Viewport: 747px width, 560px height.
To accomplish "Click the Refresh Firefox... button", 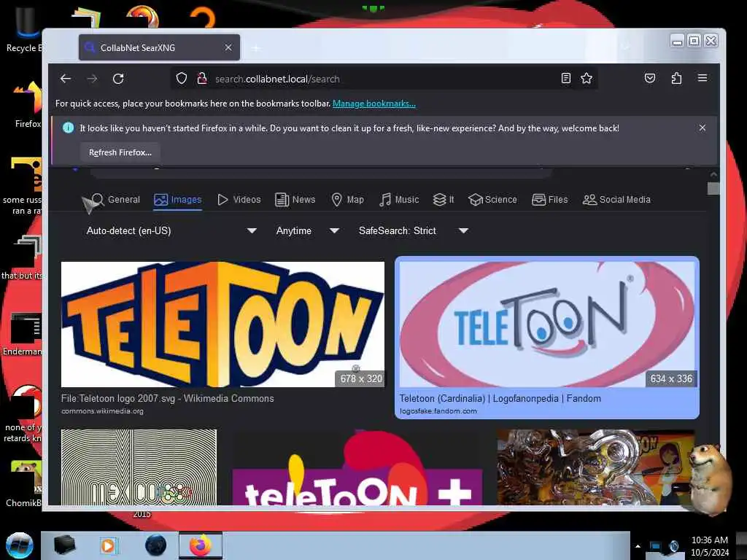I will [x=120, y=152].
